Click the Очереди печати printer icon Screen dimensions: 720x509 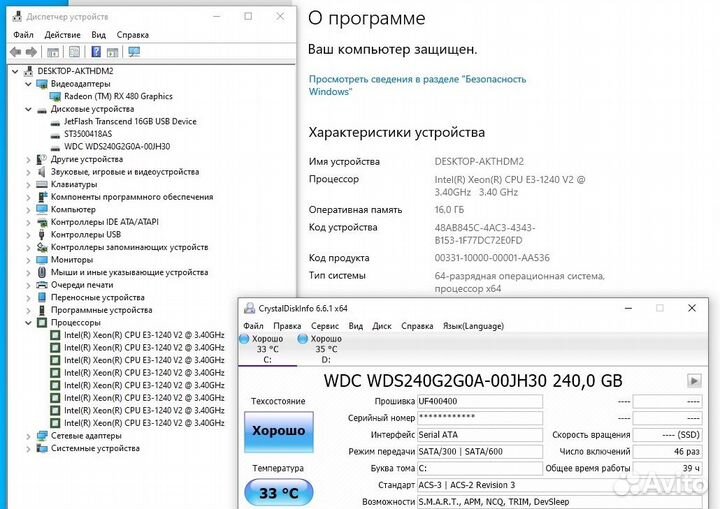click(x=42, y=285)
